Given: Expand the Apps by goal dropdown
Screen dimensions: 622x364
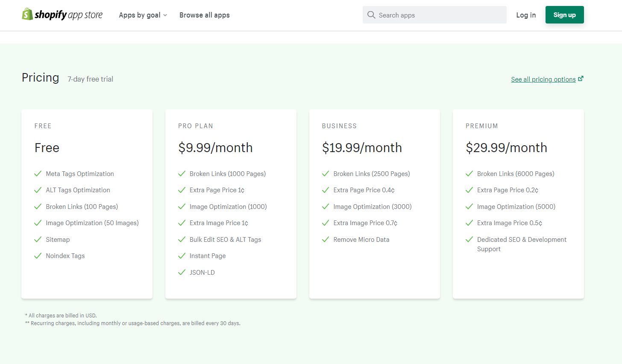Looking at the screenshot, I should [140, 15].
